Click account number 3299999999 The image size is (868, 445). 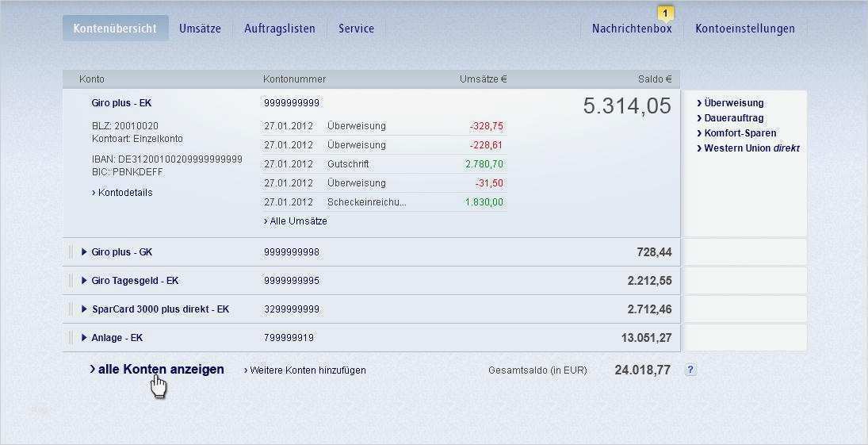292,309
